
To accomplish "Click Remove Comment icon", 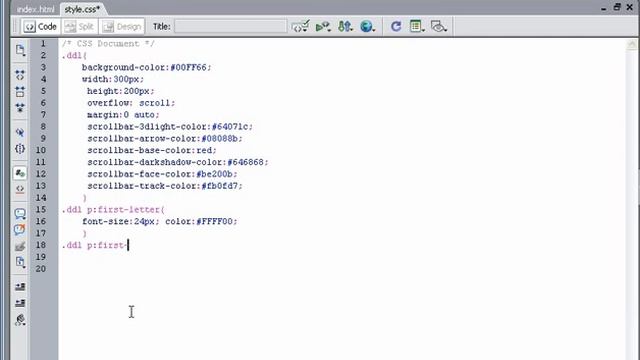I will click(x=20, y=230).
